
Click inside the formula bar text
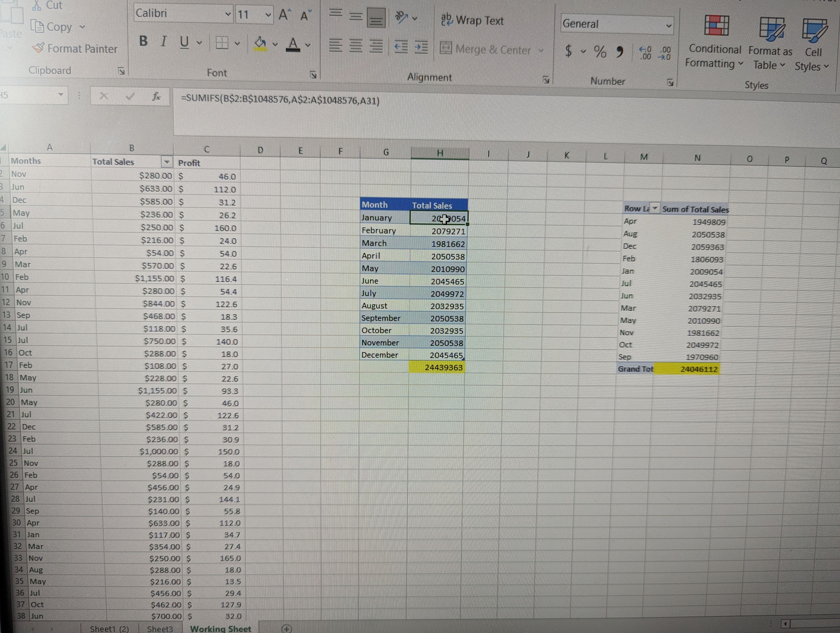pyautogui.click(x=280, y=100)
